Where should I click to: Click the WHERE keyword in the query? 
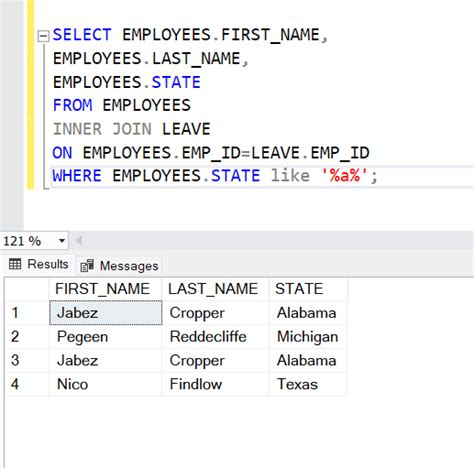[77, 176]
